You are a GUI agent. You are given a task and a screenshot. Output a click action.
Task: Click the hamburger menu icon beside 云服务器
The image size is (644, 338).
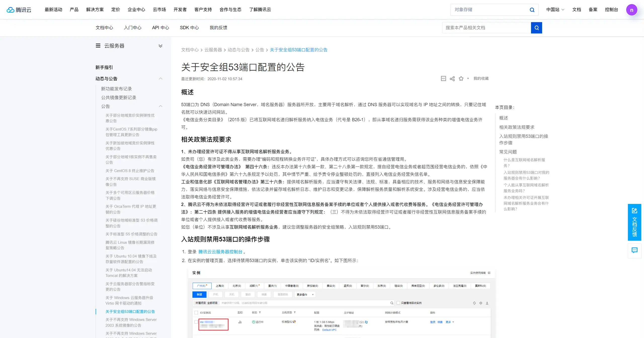(98, 46)
